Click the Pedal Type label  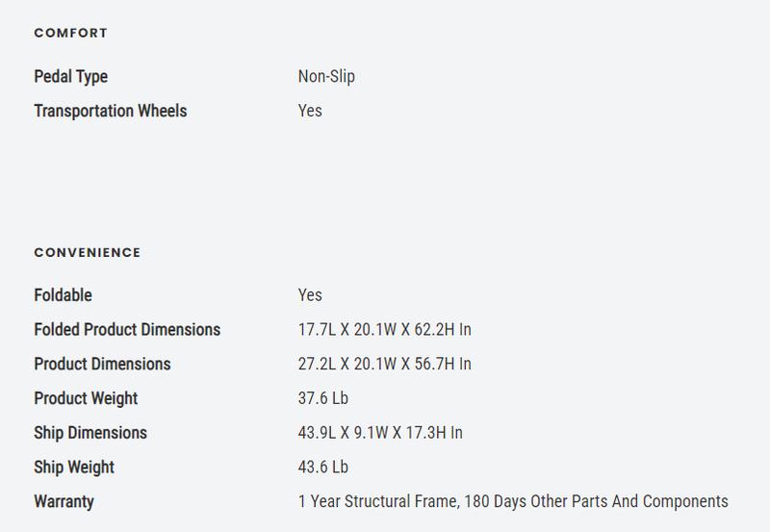pos(70,76)
